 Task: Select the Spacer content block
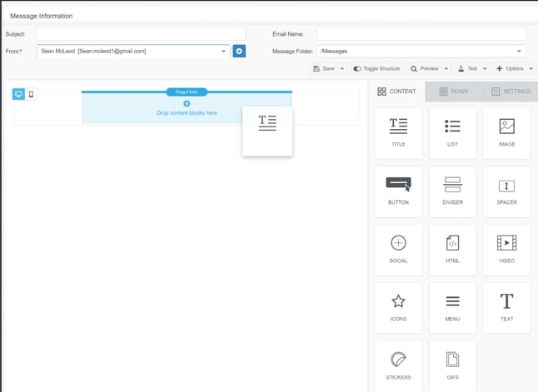506,191
